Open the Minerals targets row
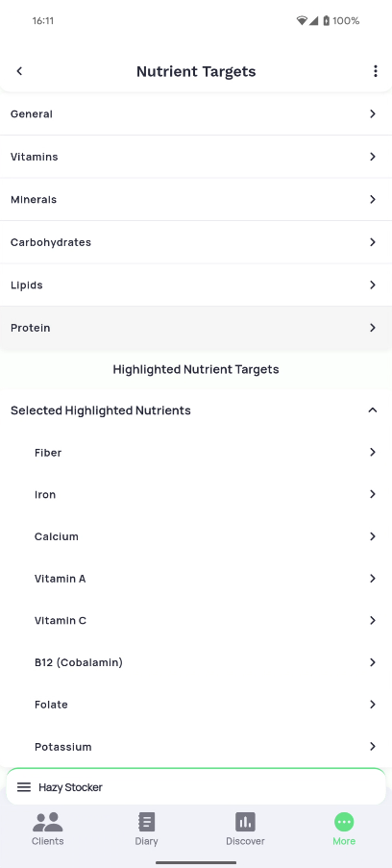The image size is (392, 868). pos(196,199)
